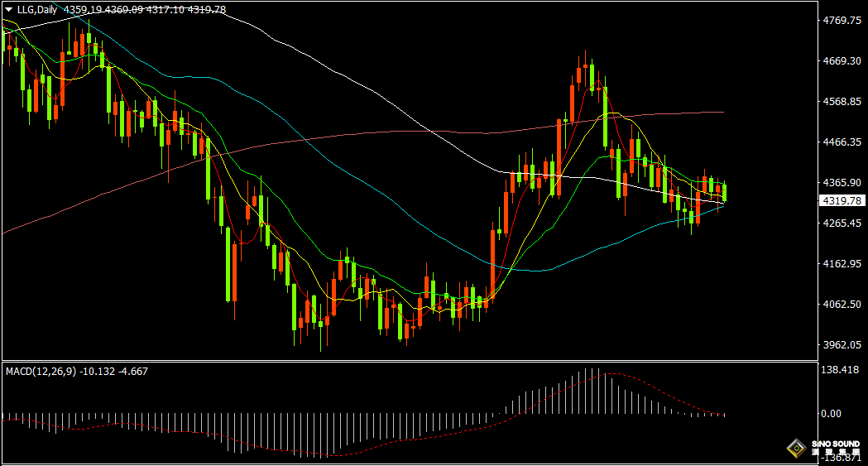Click the MACD 0.00 scale value
This screenshot has width=868, height=466.
pos(831,413)
